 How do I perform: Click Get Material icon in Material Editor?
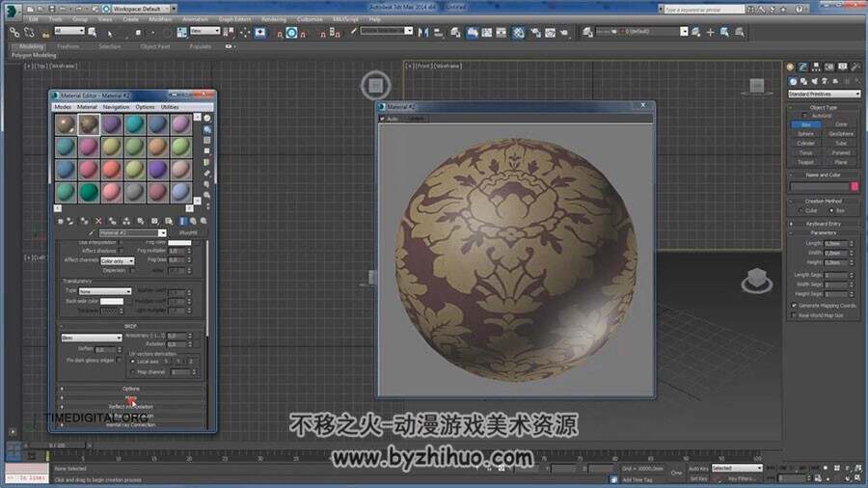pyautogui.click(x=61, y=221)
